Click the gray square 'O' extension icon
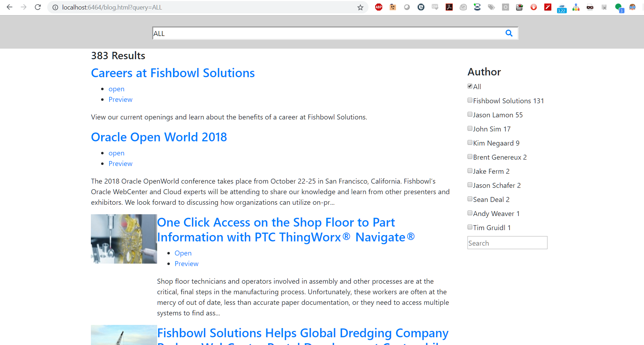Viewport: 644px width, 345px height. click(506, 7)
